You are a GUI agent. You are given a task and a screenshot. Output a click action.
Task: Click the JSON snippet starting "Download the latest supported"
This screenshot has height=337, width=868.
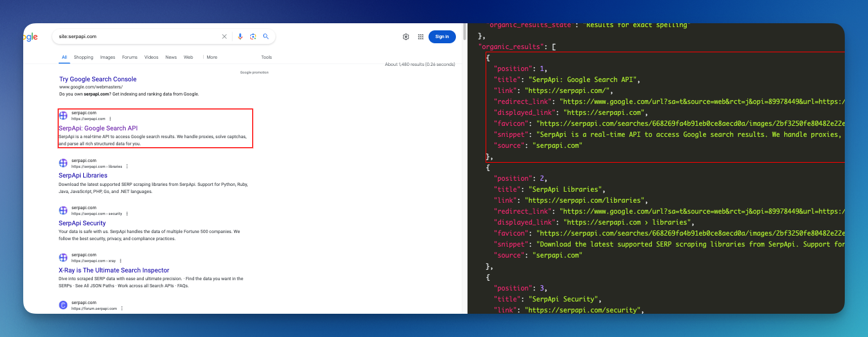pos(690,245)
